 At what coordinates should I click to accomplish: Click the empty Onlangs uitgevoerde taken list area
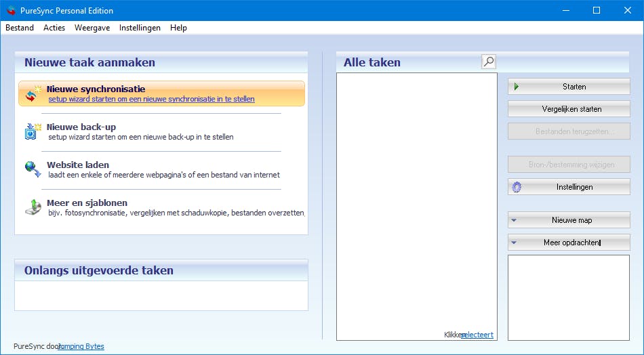(x=161, y=295)
